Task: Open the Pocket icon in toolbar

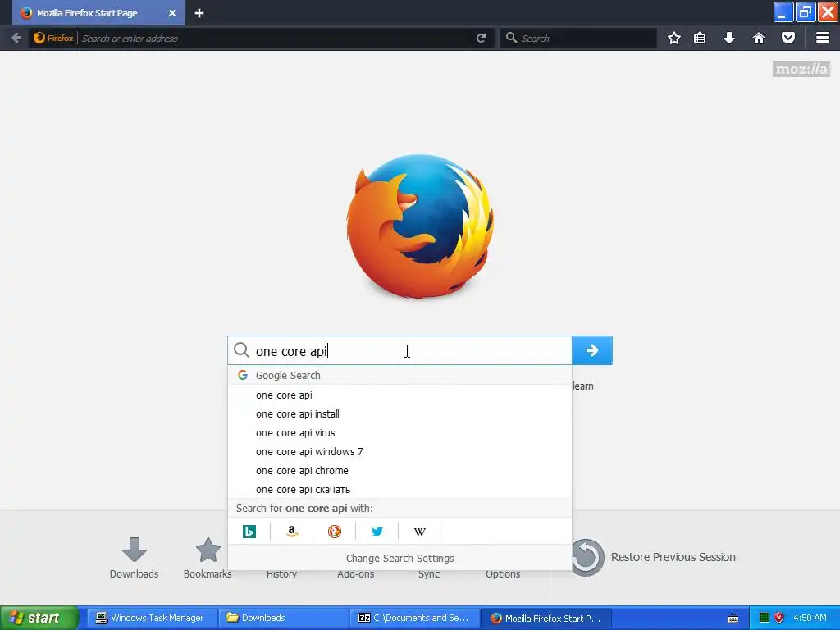Action: coord(788,38)
